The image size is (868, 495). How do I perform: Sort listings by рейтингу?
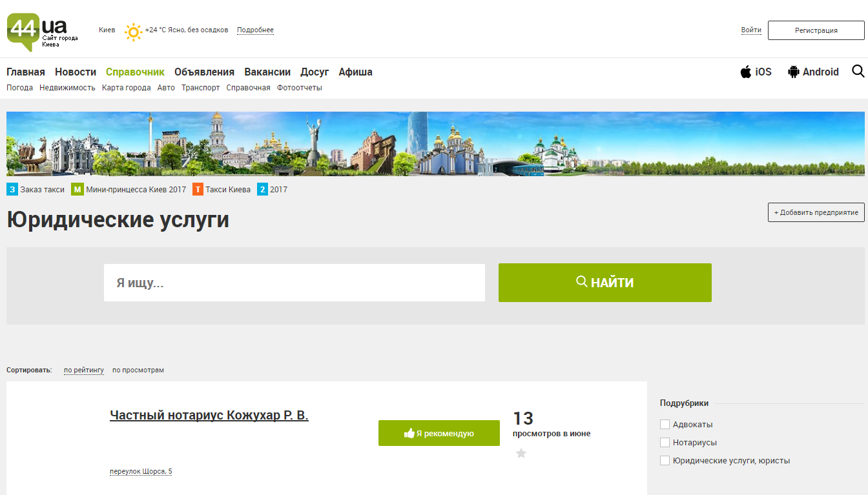click(84, 370)
